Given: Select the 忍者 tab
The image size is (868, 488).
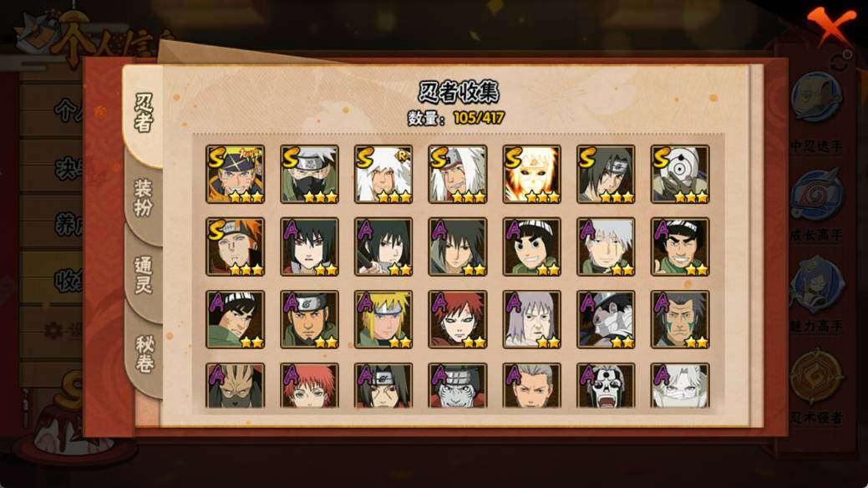Looking at the screenshot, I should pos(144,113).
